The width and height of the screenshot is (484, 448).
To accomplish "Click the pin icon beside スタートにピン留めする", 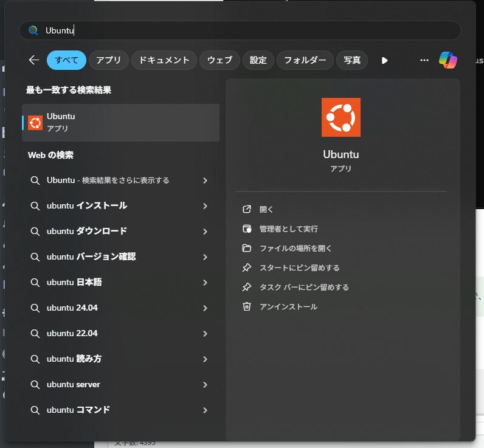I will (247, 267).
